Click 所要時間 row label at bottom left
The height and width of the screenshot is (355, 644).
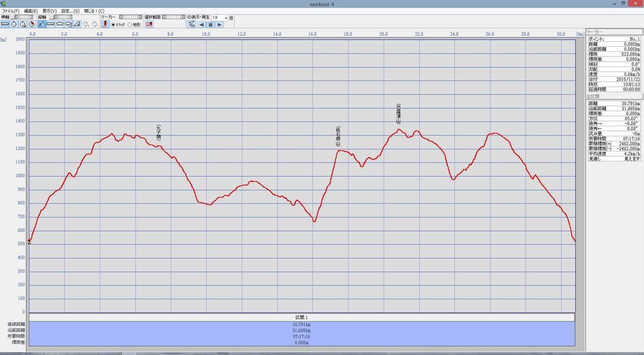(x=17, y=336)
